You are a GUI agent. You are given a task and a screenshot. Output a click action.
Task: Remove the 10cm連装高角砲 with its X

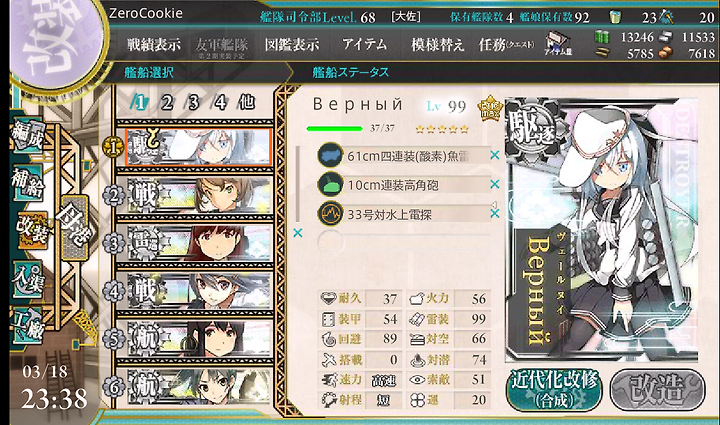point(495,184)
